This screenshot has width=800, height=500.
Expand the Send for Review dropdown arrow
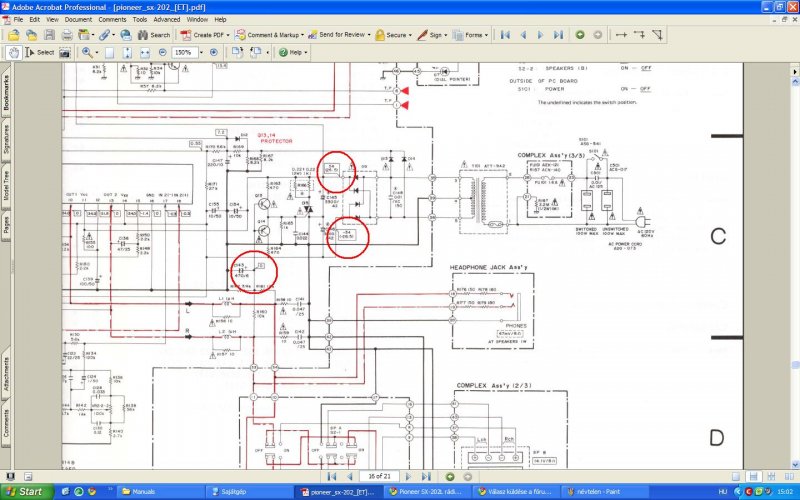point(369,35)
